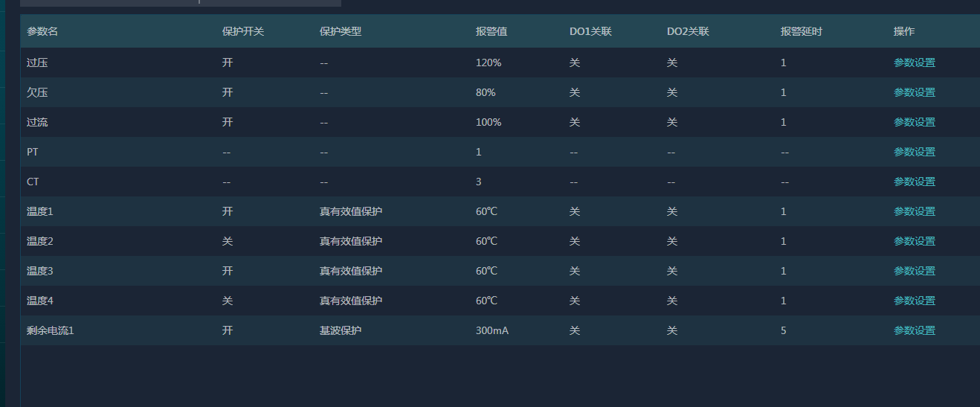
Task: Click the 保护开关 column header
Action: point(243,32)
